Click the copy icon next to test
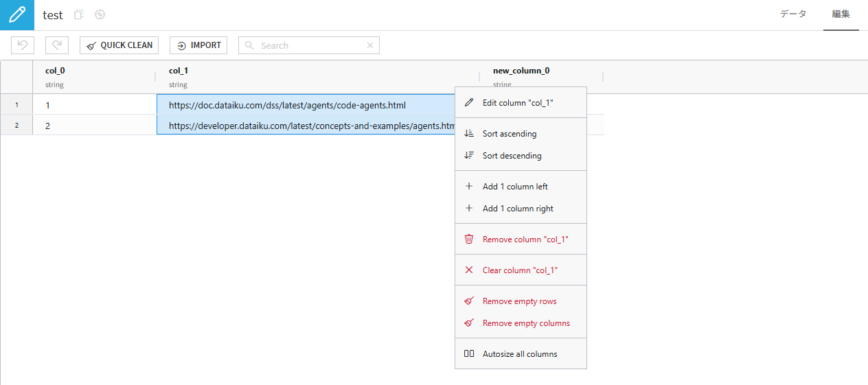The height and width of the screenshot is (385, 868). (79, 14)
